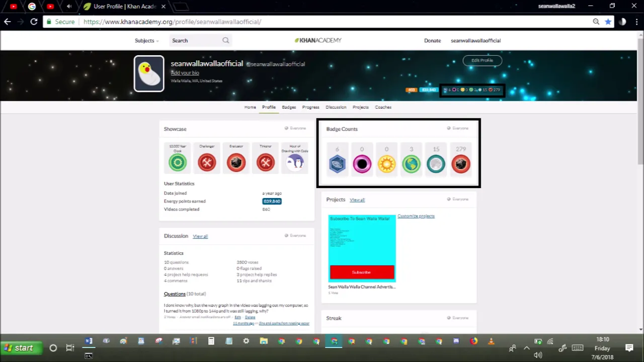Open the Action Center notification icon
The height and width of the screenshot is (362, 644).
click(629, 348)
